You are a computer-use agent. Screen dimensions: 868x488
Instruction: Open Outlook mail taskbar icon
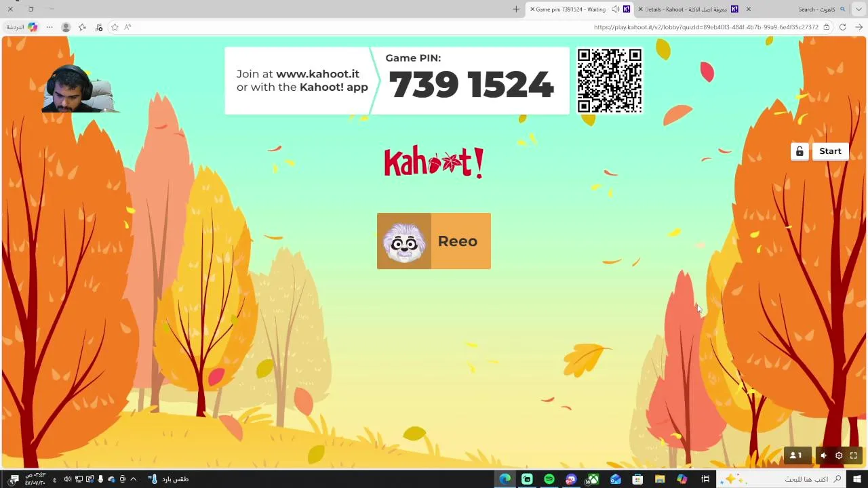click(x=615, y=479)
